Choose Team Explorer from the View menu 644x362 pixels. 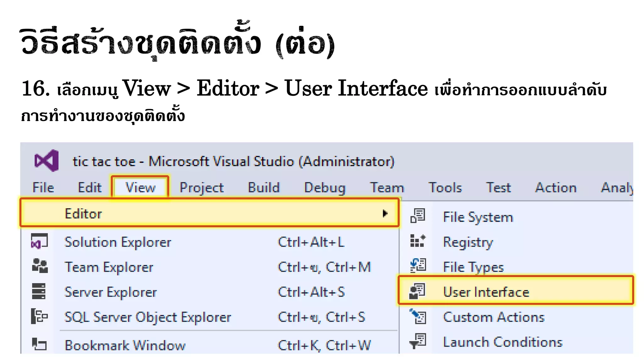coord(209,267)
